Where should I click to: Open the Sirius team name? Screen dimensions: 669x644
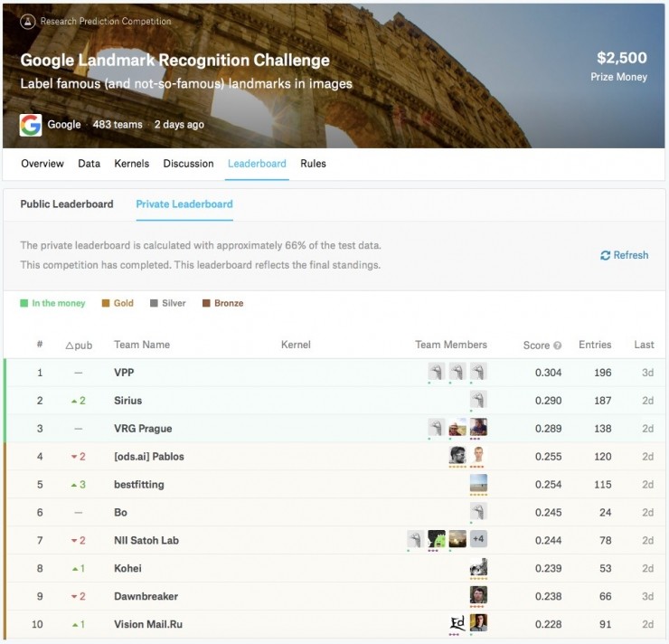click(127, 401)
